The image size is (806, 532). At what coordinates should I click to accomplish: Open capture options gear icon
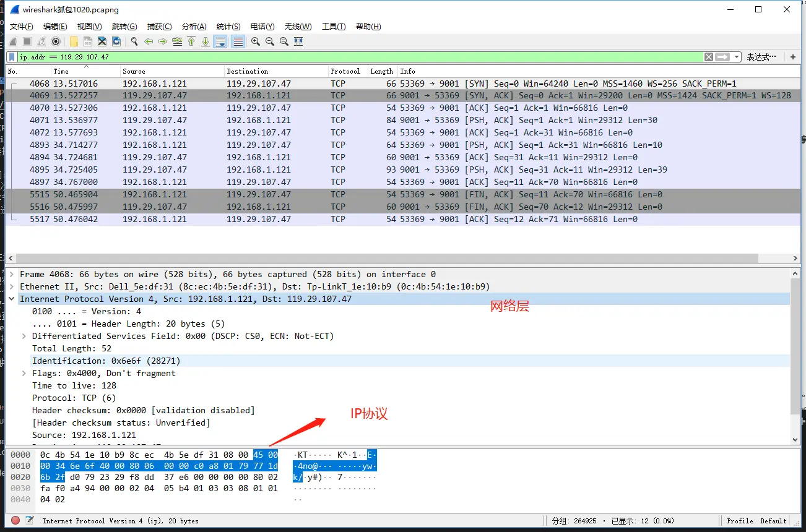(x=56, y=41)
